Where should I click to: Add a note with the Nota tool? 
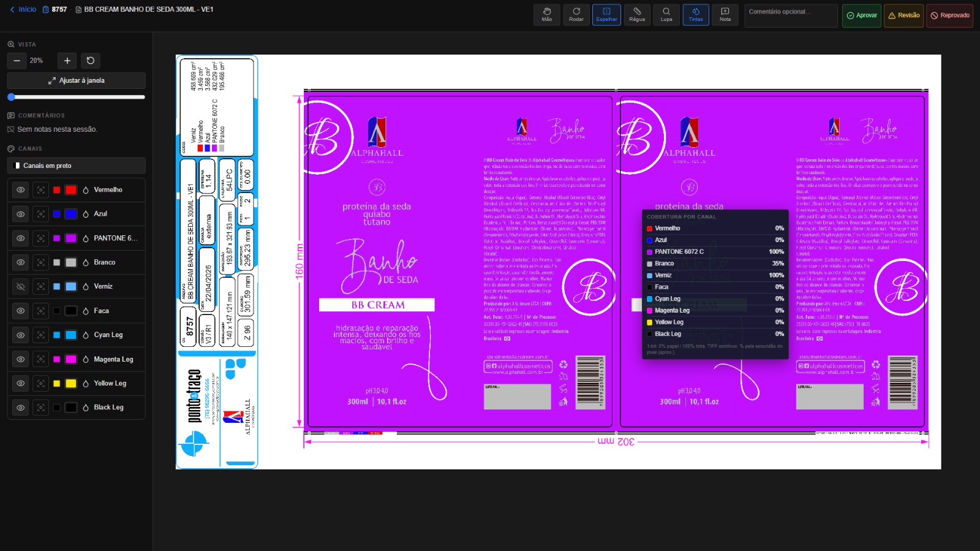pos(725,15)
